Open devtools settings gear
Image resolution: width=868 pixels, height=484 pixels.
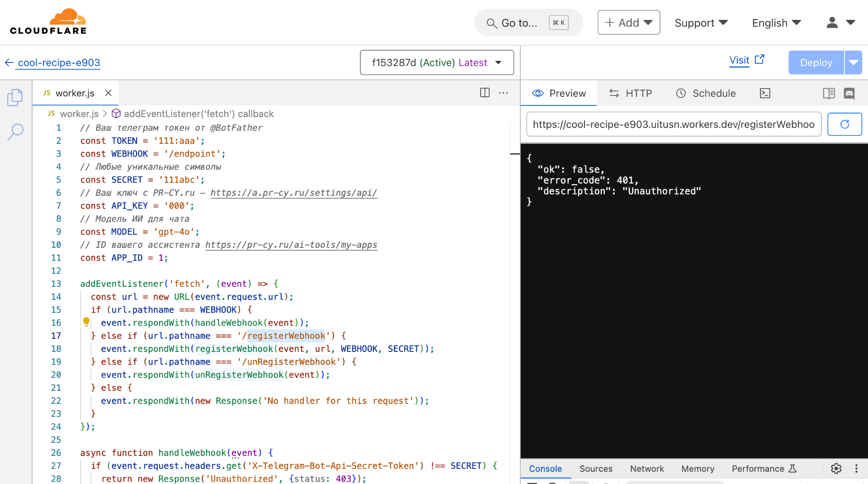pos(836,469)
